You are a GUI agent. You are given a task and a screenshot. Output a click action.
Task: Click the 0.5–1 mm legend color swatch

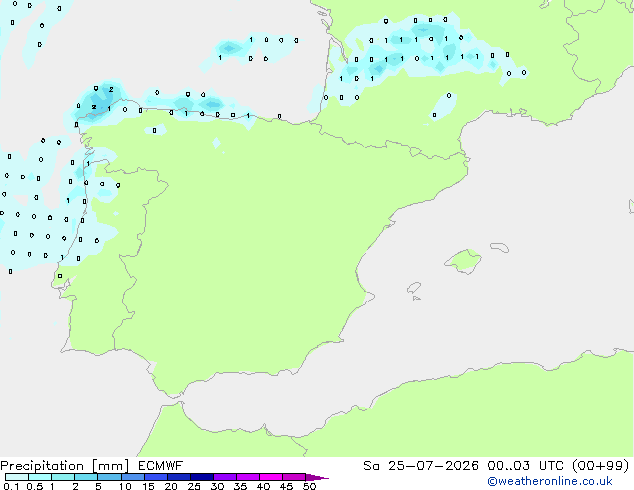[x=40, y=477]
